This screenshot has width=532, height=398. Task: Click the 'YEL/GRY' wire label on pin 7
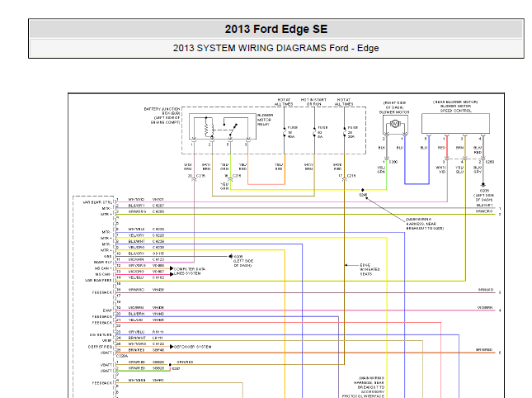(x=136, y=235)
